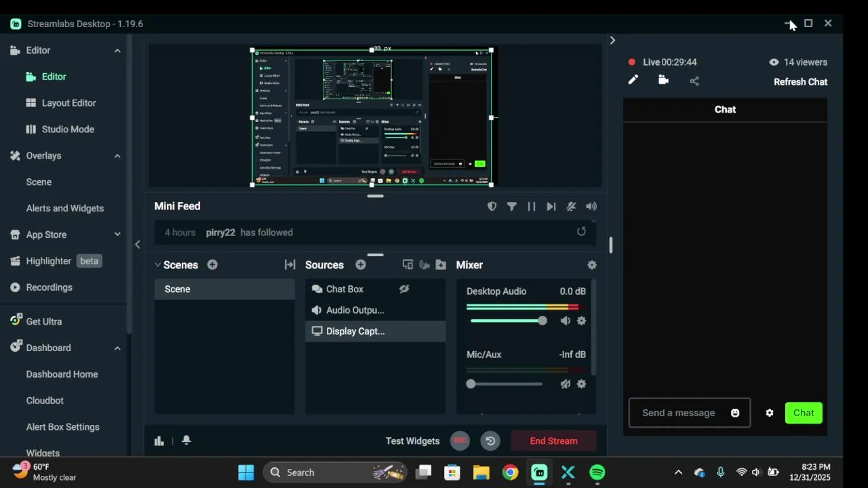Toggle the replay buffer button
The image size is (868, 488).
(x=490, y=441)
